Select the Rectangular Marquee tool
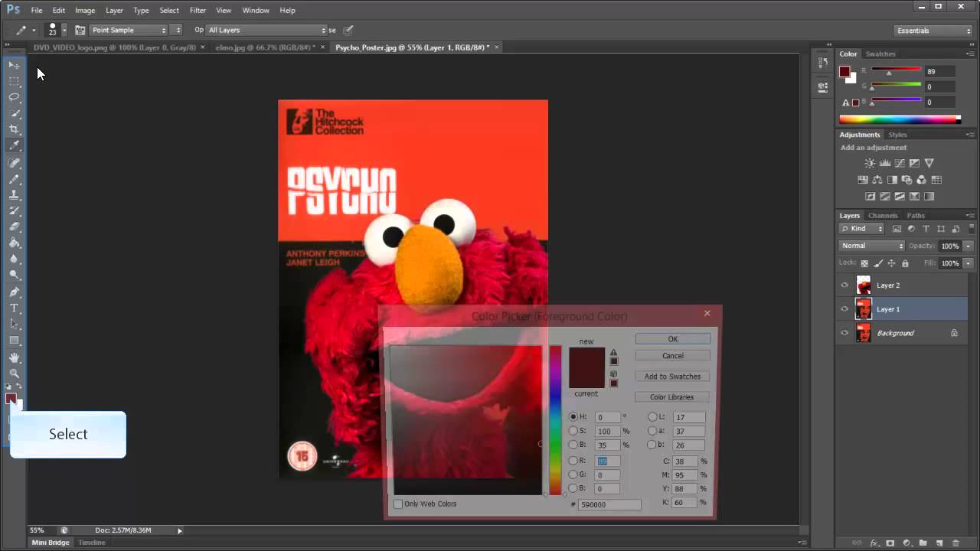This screenshot has height=551, width=980. coord(14,81)
